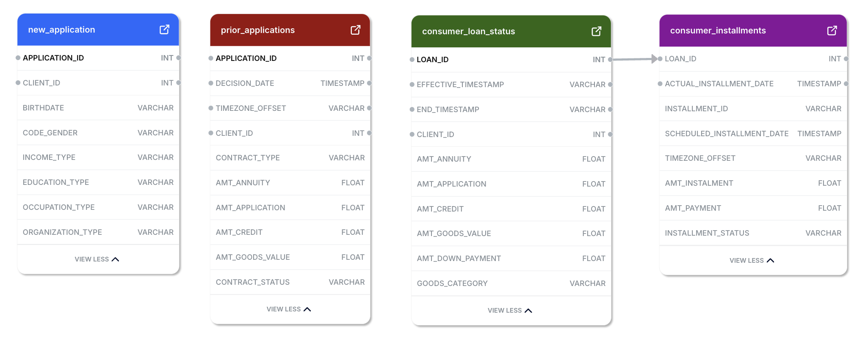Select CONTRACT_STATUS row in prior_applications

[x=290, y=282]
